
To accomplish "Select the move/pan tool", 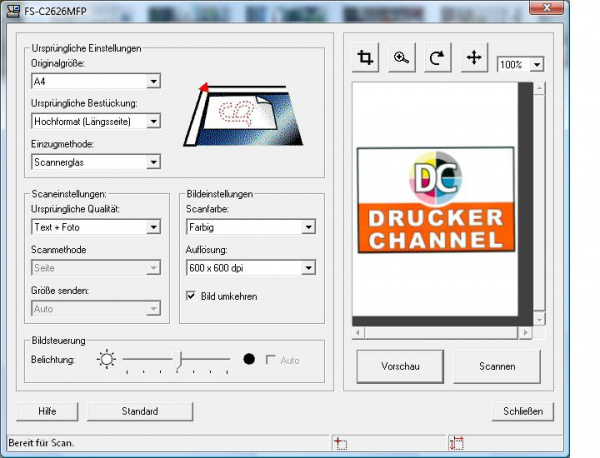I will 474,58.
